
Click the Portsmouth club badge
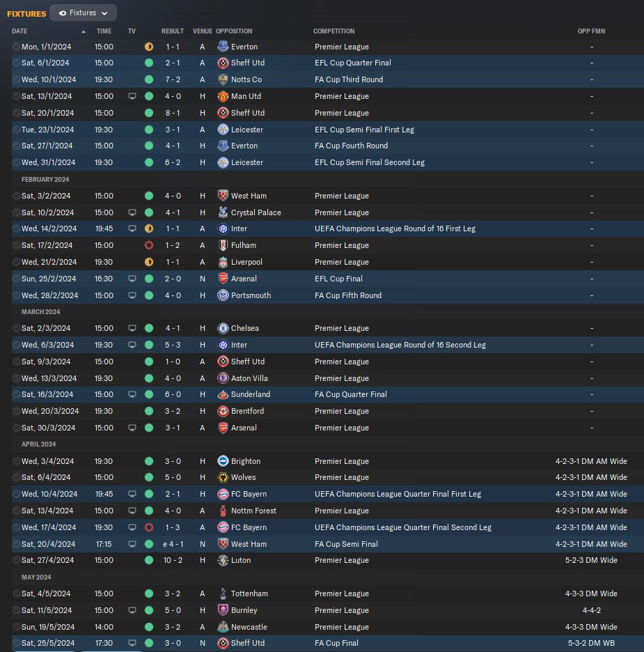[223, 295]
